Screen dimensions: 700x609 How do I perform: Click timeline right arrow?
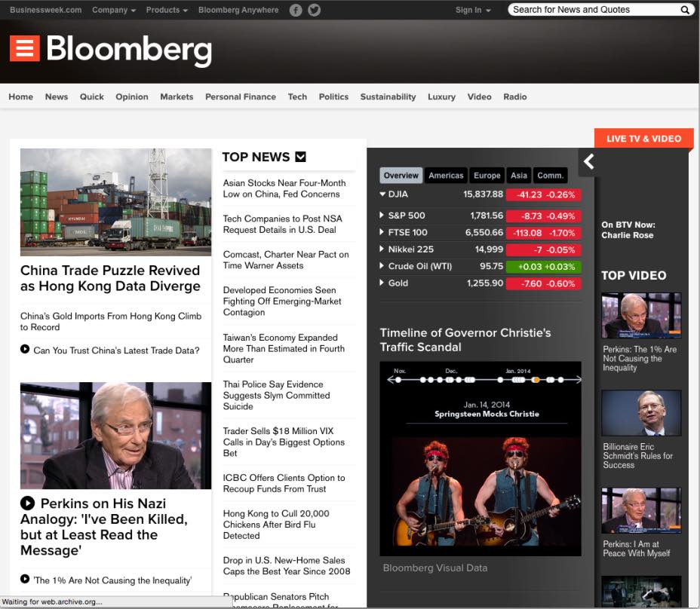[x=578, y=380]
